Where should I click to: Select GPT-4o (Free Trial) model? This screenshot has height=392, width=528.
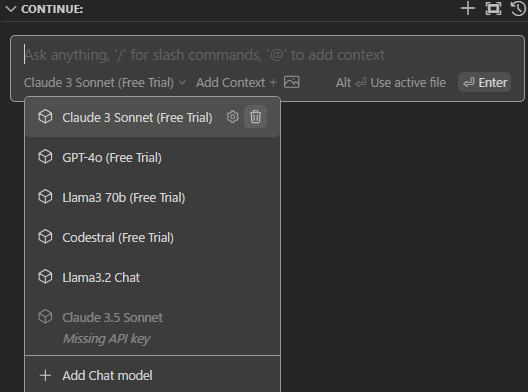[x=153, y=157]
